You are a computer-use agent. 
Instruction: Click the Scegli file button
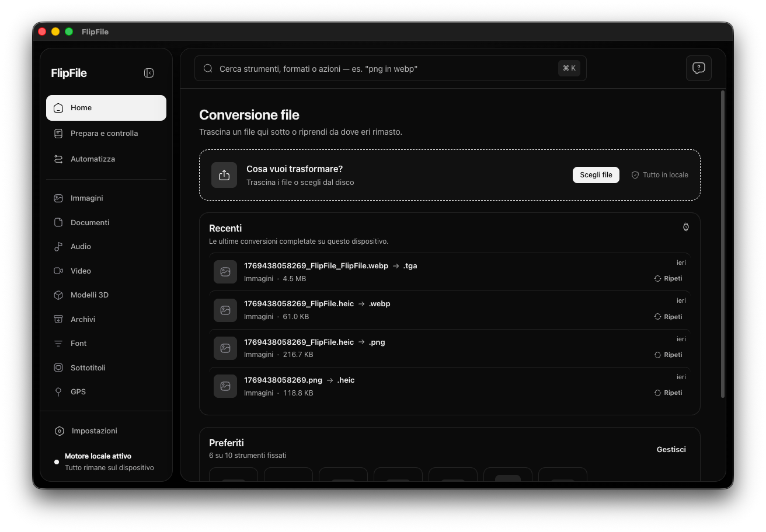coord(596,175)
